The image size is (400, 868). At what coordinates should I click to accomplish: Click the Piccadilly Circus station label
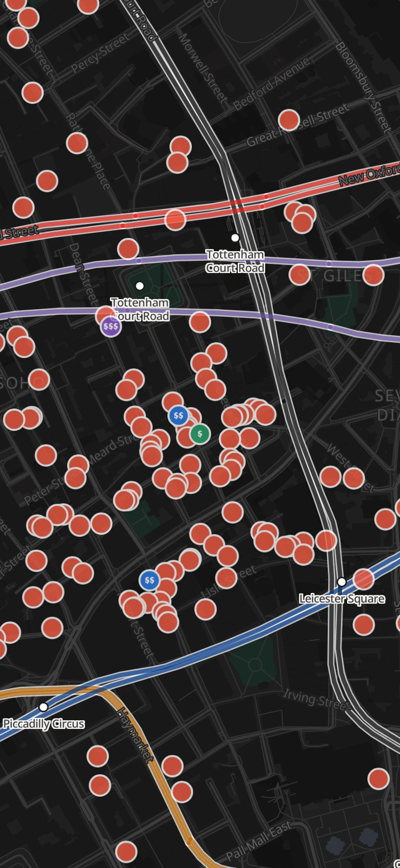pos(44,724)
